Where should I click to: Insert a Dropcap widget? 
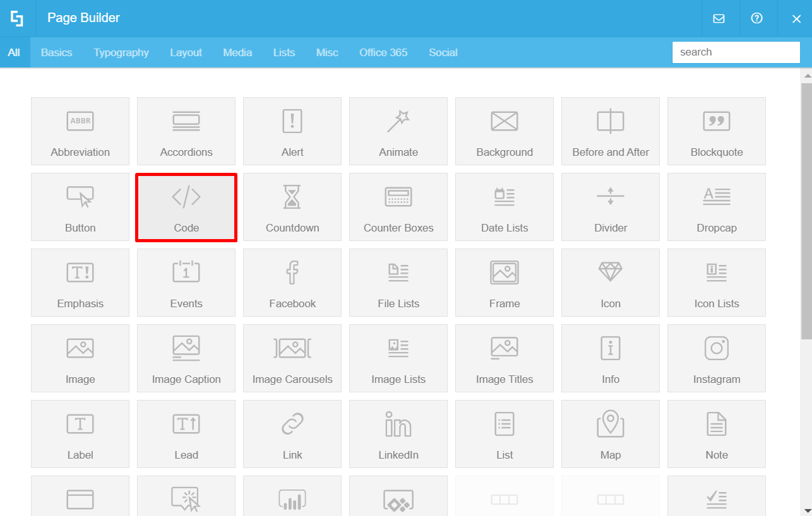[716, 207]
